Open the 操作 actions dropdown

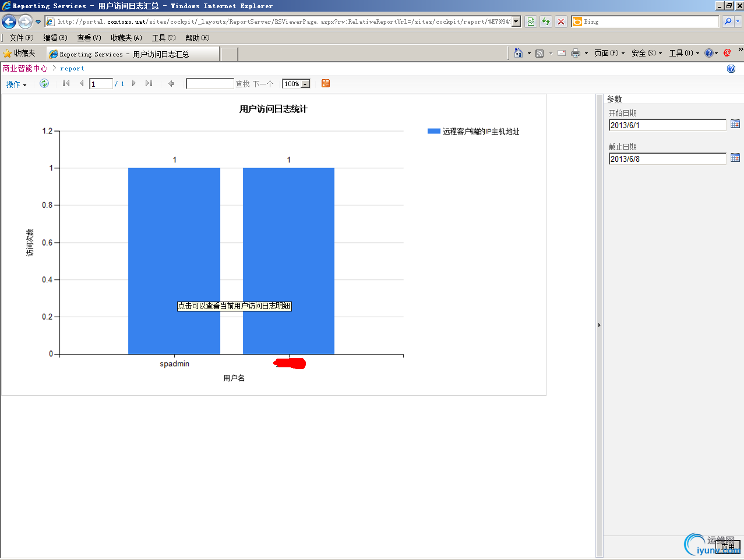click(16, 84)
